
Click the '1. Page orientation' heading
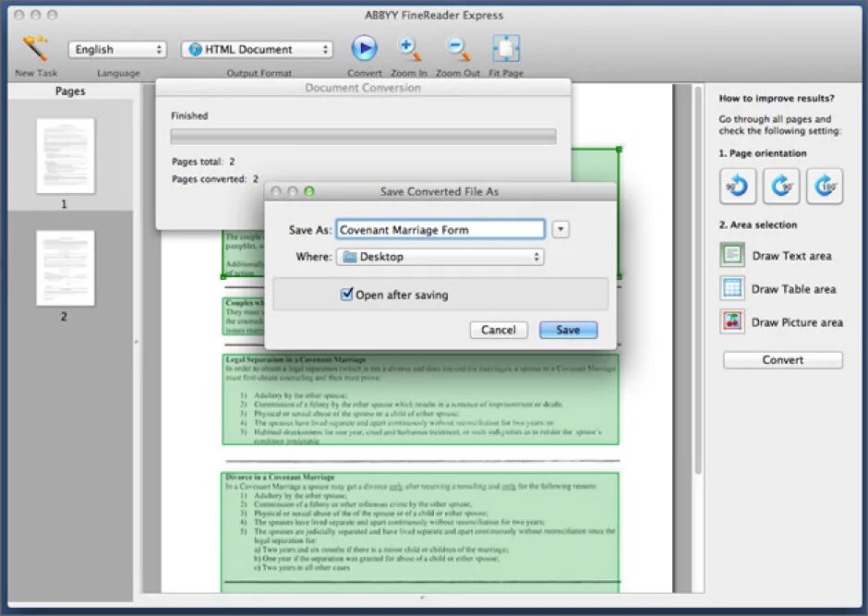[762, 153]
